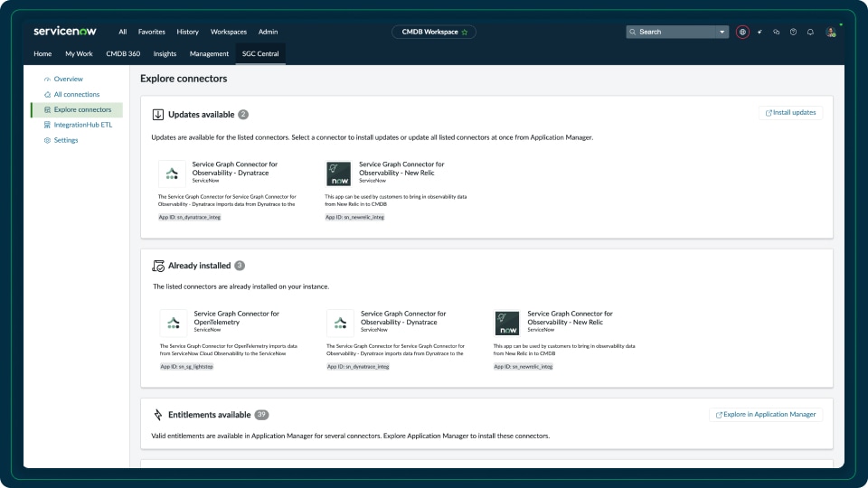
Task: Click the Explore connectors sidebar icon
Action: [47, 109]
